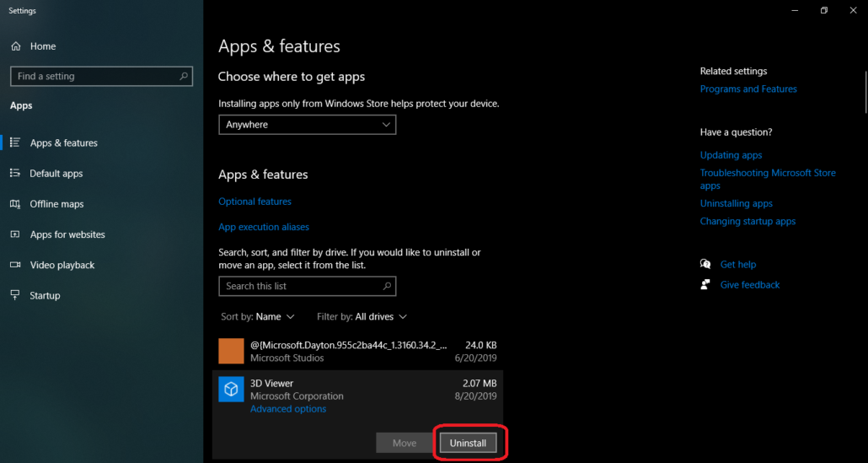868x463 pixels.
Task: Open Video playback settings
Action: [x=62, y=266]
